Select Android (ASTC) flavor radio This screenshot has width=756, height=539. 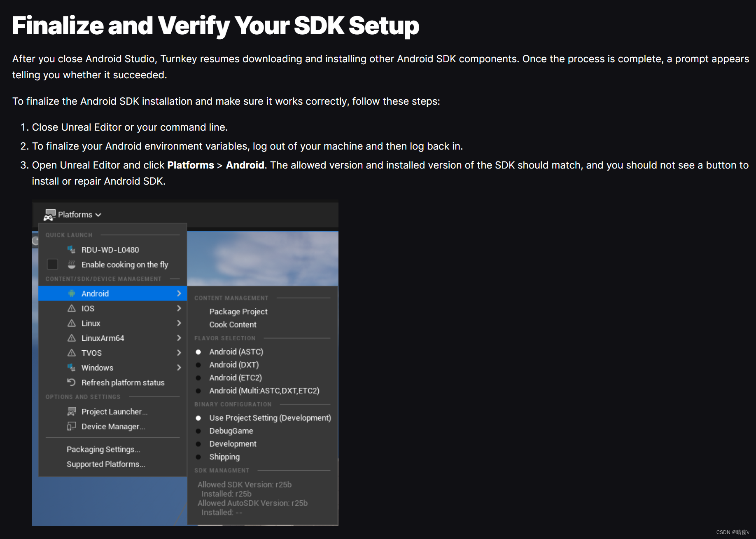(x=198, y=352)
